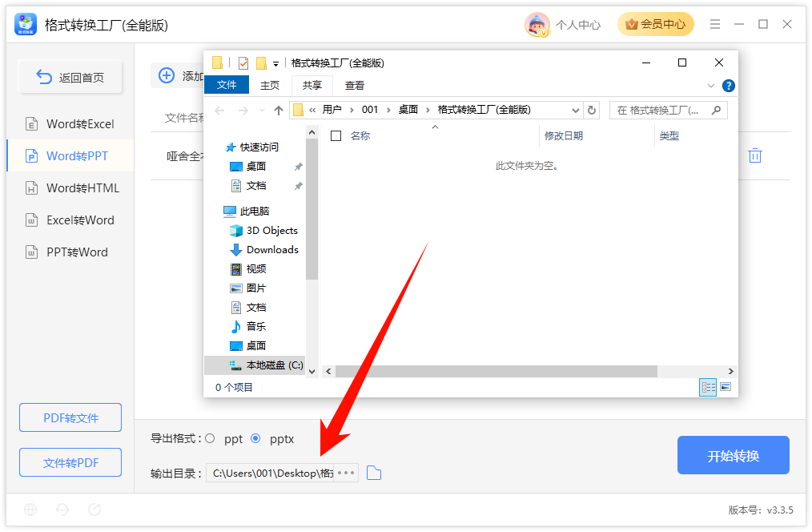Click 桌面 in the address breadcrumb
Screen dimensions: 812x532
pos(408,110)
